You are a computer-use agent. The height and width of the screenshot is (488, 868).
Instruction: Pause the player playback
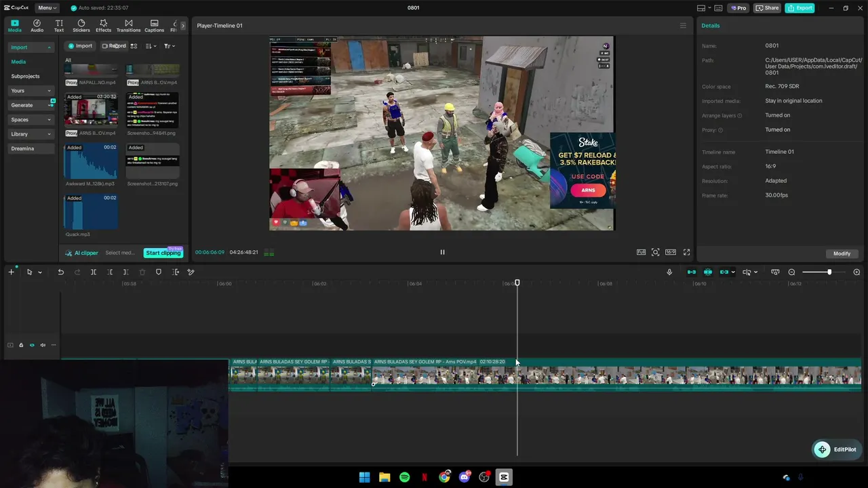point(442,252)
